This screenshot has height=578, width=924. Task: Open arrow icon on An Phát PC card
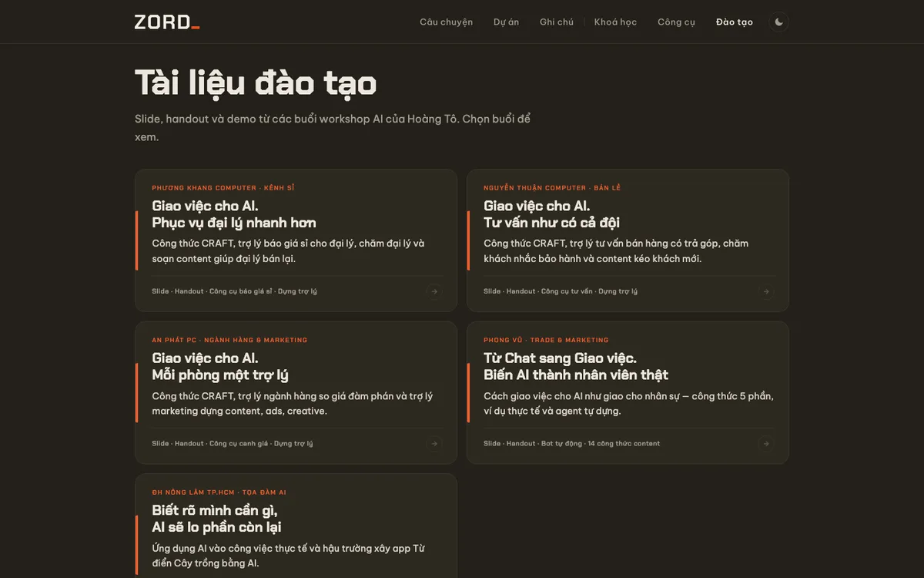[x=434, y=443]
